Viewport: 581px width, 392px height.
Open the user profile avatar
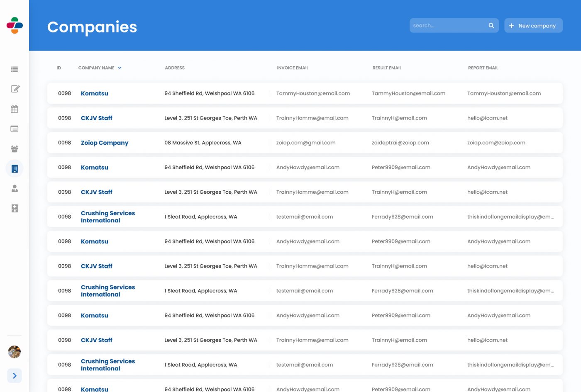point(15,352)
